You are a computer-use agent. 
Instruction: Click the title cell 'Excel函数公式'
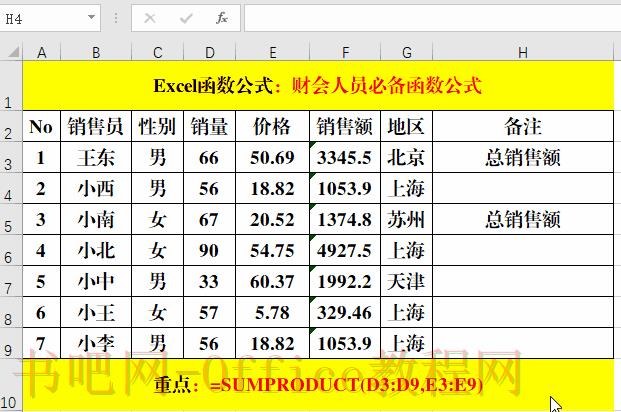pyautogui.click(x=318, y=85)
